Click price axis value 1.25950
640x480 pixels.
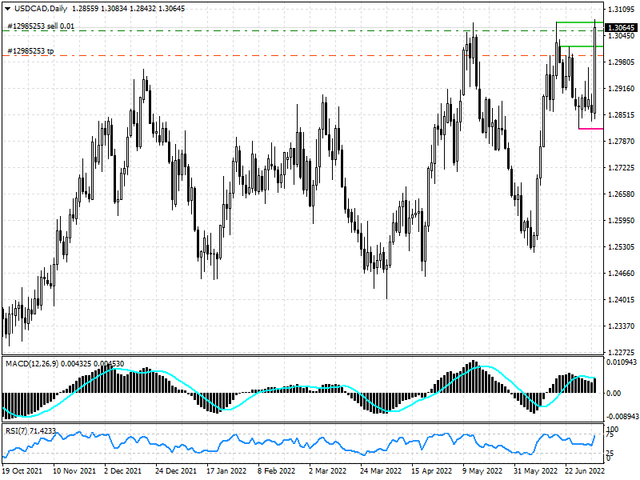click(621, 220)
